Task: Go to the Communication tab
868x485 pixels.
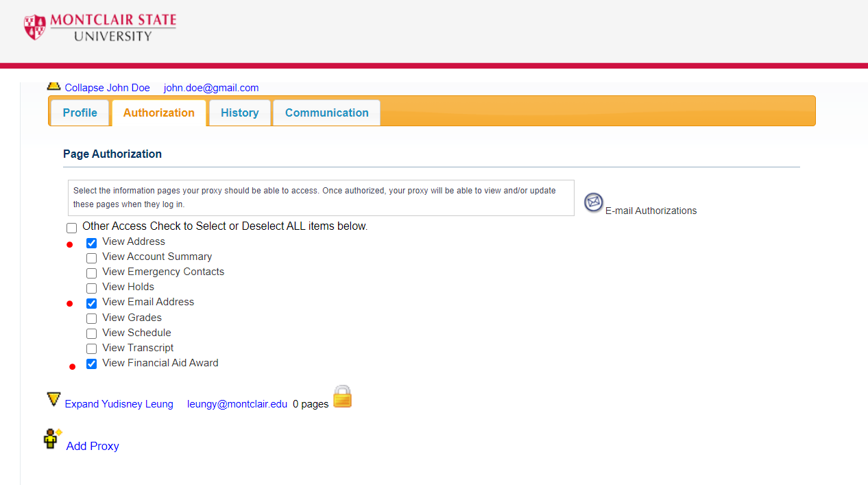Action: point(326,113)
